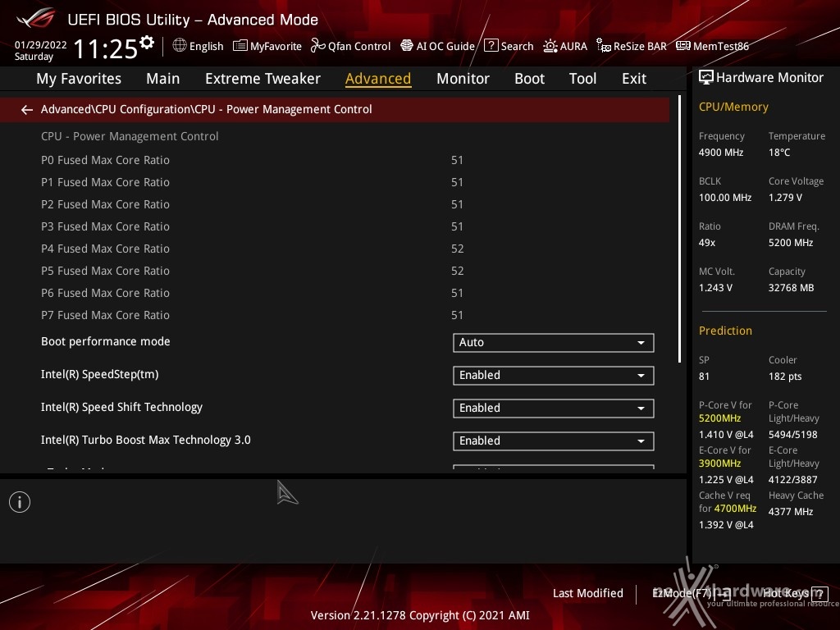The height and width of the screenshot is (630, 840).
Task: Switch to the Exit tab
Action: point(634,79)
